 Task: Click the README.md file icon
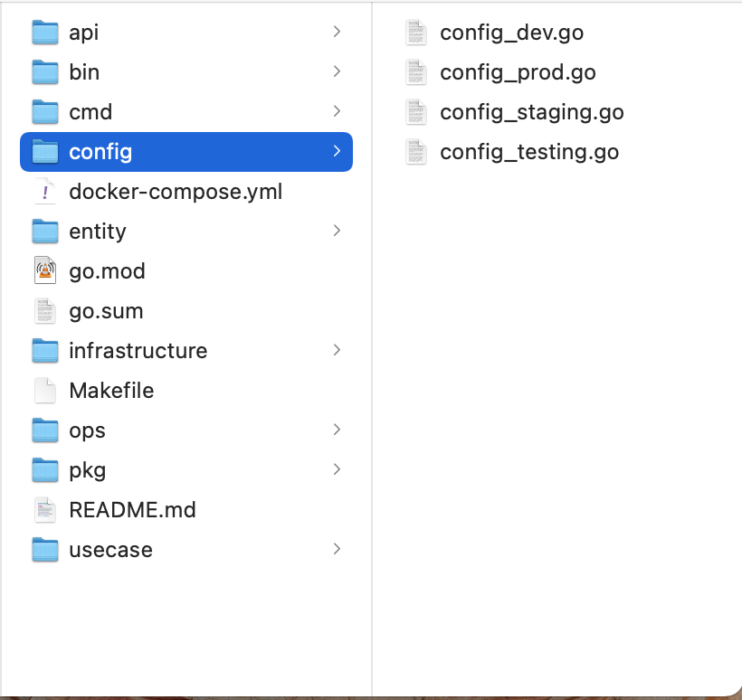coord(45,510)
